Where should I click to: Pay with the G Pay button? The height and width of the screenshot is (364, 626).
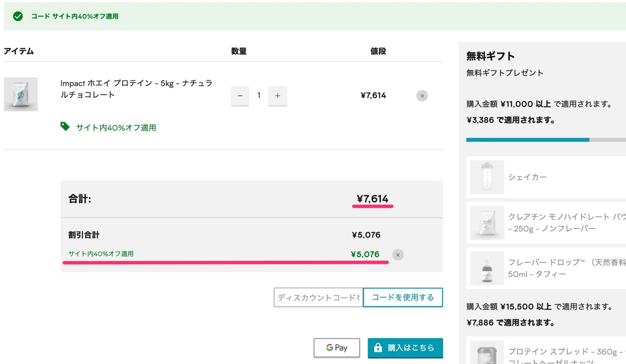337,347
